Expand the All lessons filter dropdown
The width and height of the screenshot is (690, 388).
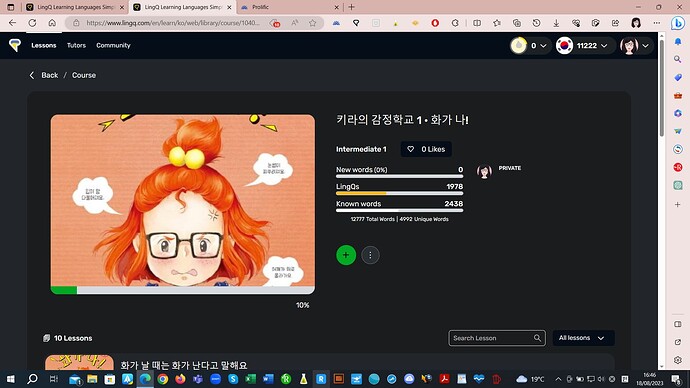pyautogui.click(x=583, y=338)
